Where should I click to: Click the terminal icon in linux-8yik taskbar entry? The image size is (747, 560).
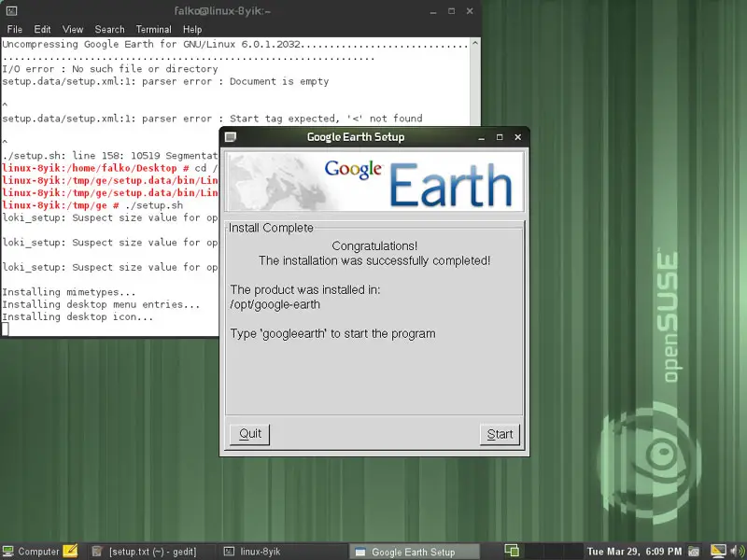(x=229, y=552)
